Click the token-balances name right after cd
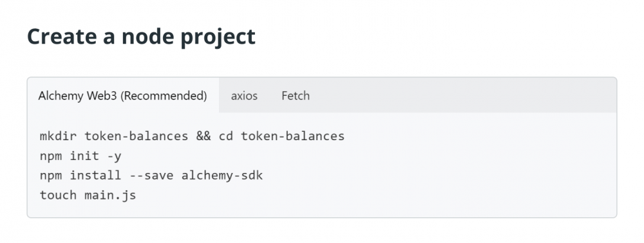This screenshot has width=644, height=243. point(292,136)
